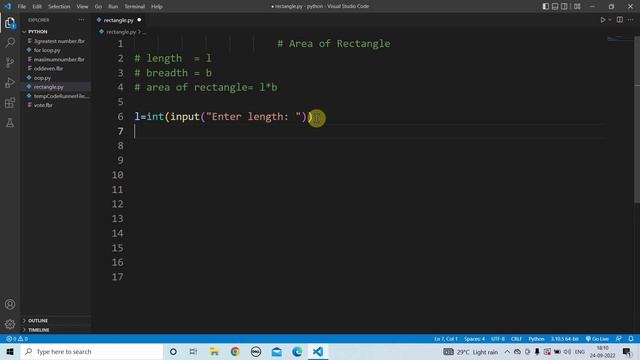Open Mail app from taskbar

pos(276,351)
